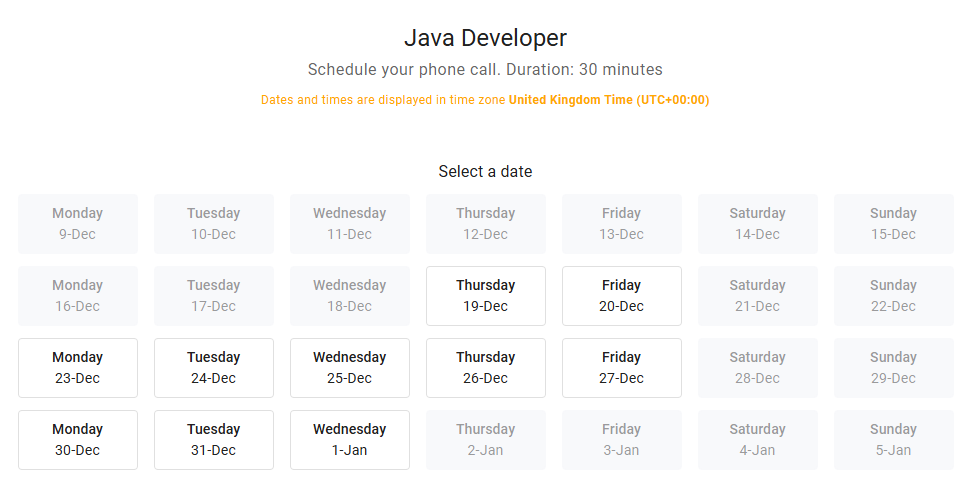971x487 pixels.
Task: Pick Friday 27-Dec date
Action: click(622, 368)
